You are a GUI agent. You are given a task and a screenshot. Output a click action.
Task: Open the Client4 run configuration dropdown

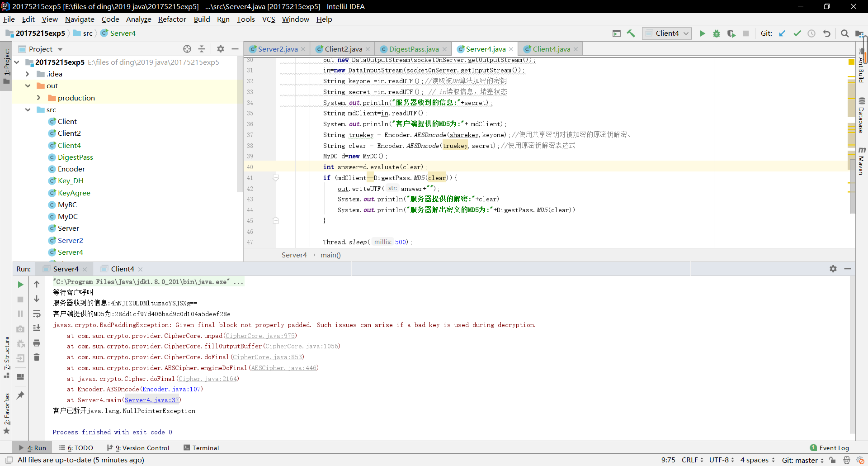pyautogui.click(x=667, y=33)
